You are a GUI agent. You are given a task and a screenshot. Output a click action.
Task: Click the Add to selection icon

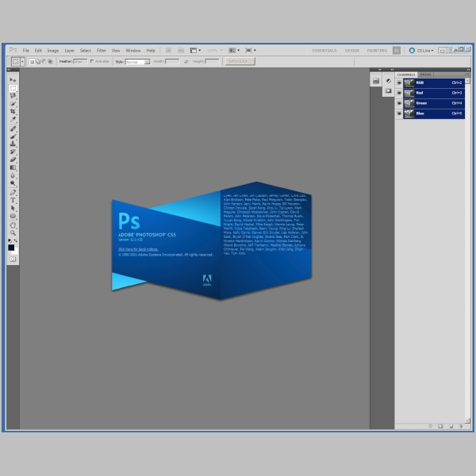[x=38, y=62]
